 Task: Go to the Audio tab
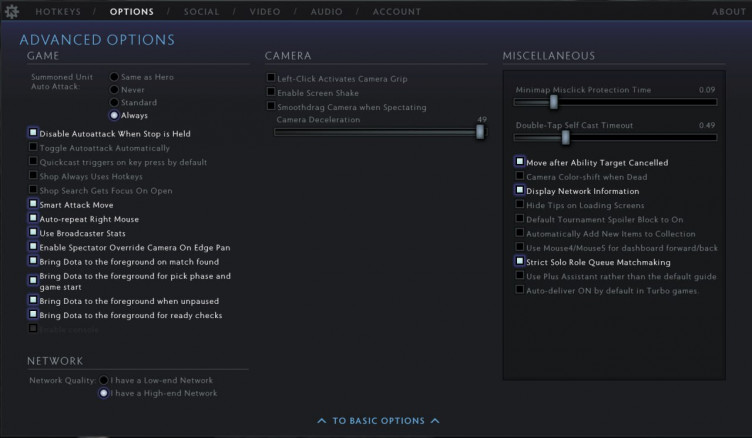tap(325, 11)
